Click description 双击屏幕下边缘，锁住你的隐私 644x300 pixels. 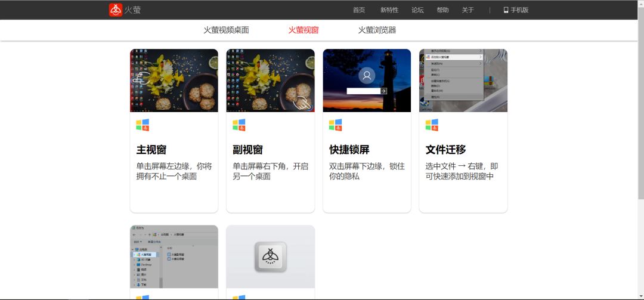(367, 171)
